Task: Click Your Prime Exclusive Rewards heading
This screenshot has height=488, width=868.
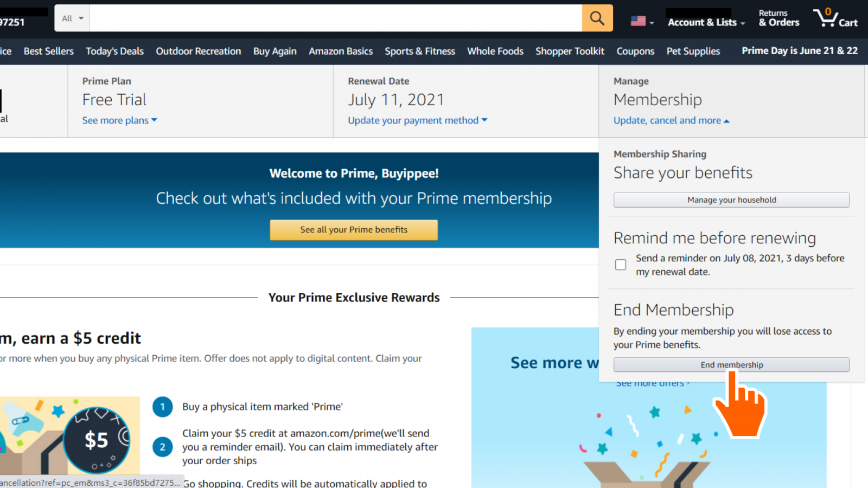Action: pos(354,297)
